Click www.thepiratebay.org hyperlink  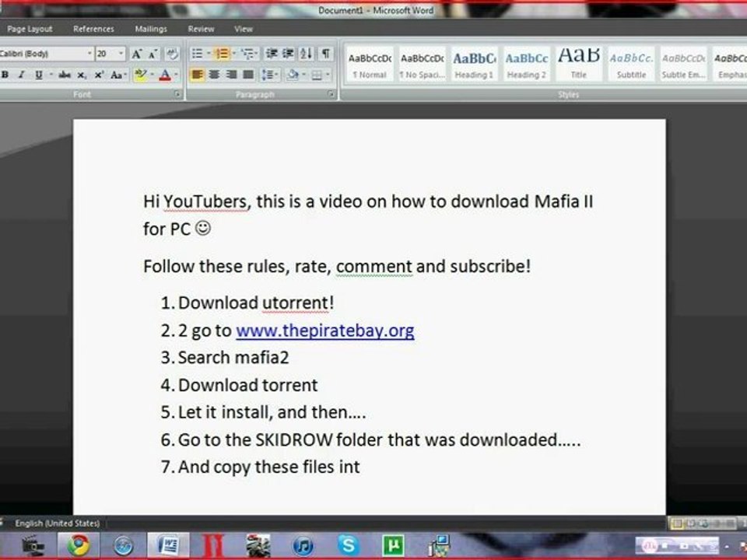[x=325, y=331]
